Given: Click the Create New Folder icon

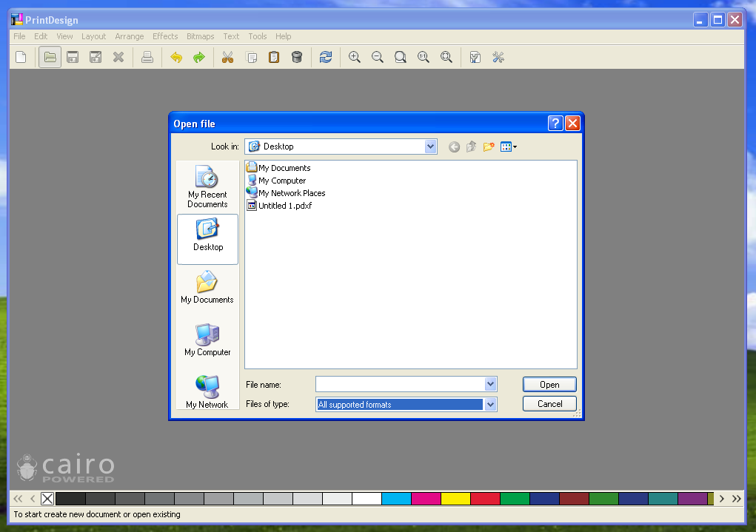Looking at the screenshot, I should click(489, 147).
